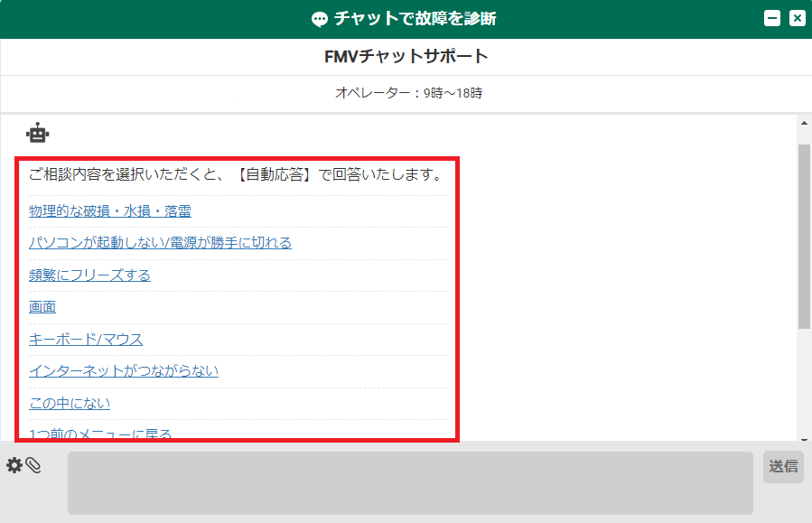
Task: Choose パソコンが起動しない/電源が勝手に切れる link
Action: click(x=160, y=243)
